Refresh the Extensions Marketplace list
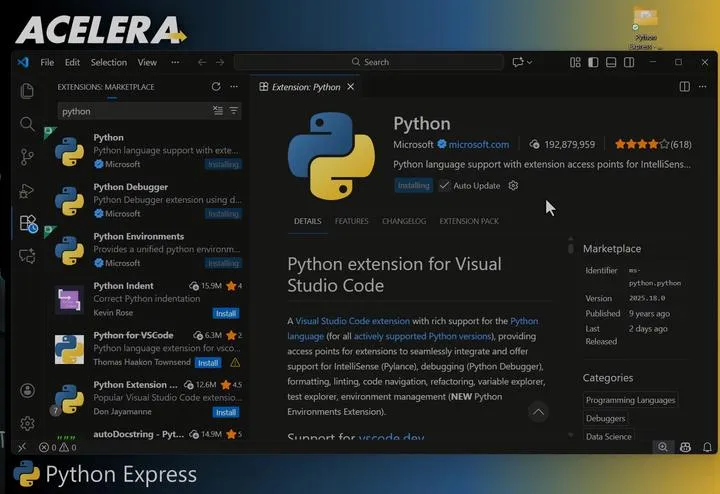 [x=216, y=86]
